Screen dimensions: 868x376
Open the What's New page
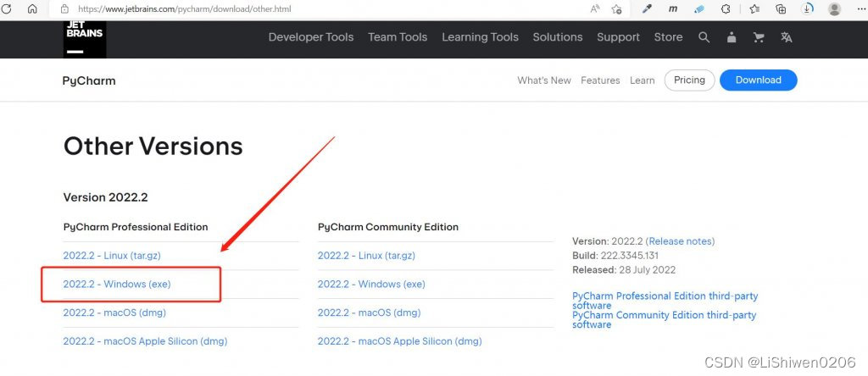pos(544,80)
